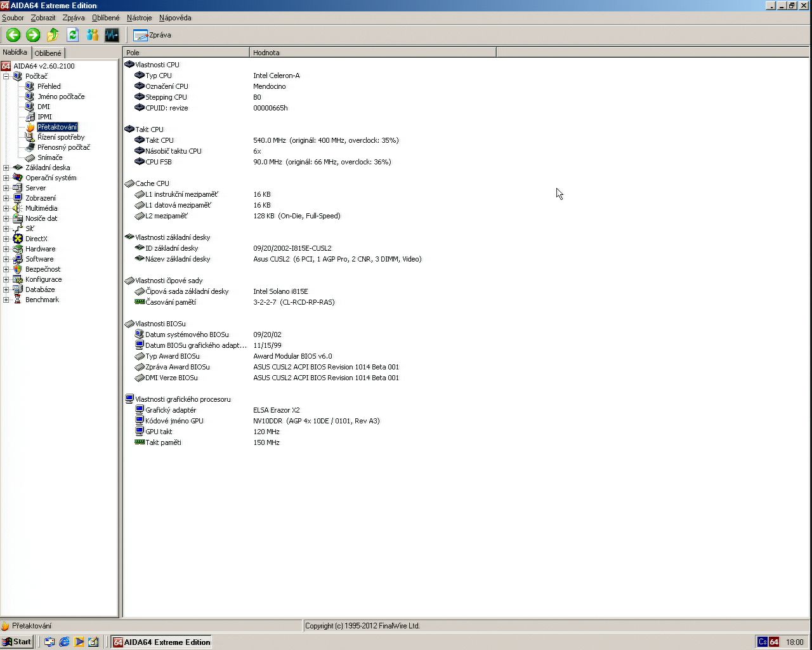Expand the Operační systém node
The image size is (812, 650).
point(6,178)
